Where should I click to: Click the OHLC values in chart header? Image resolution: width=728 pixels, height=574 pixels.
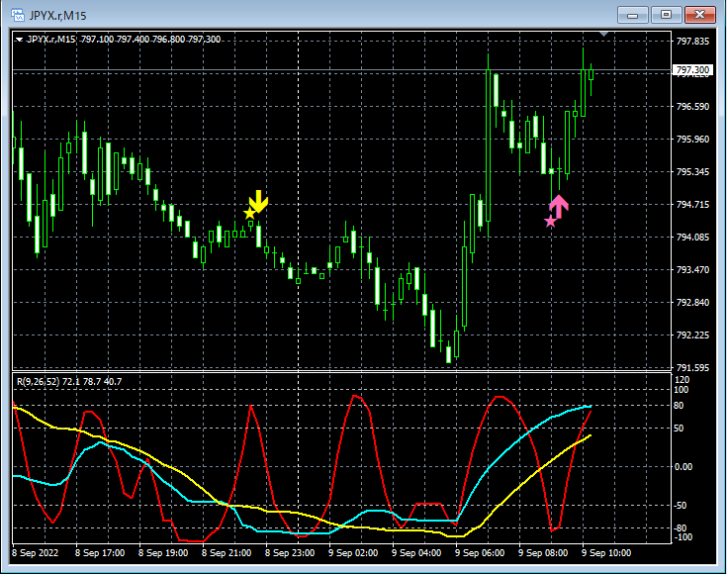pyautogui.click(x=150, y=40)
